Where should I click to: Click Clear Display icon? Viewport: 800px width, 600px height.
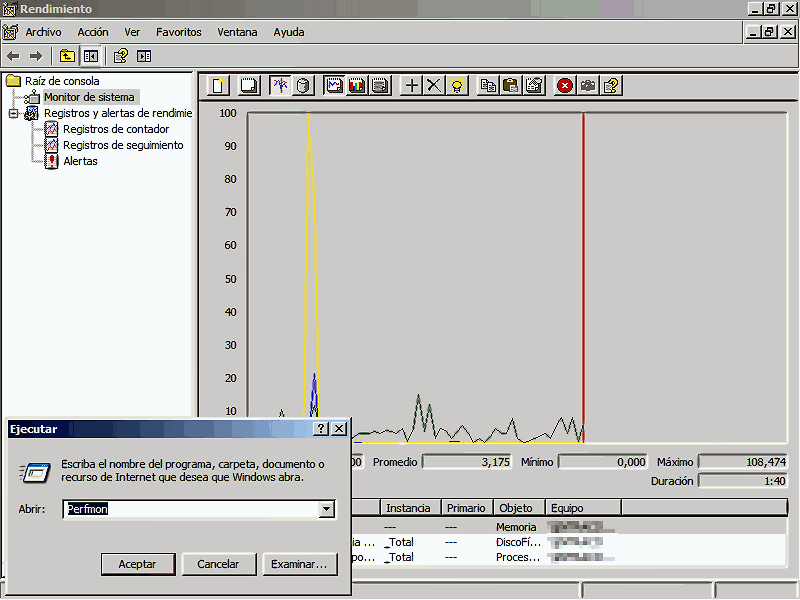249,85
